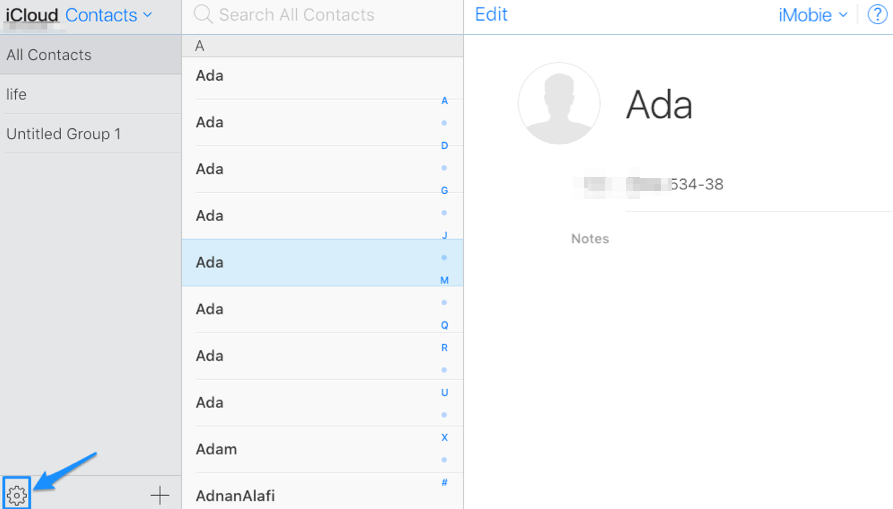Click Edit to modify the contact
The height and width of the screenshot is (509, 893).
(x=491, y=15)
